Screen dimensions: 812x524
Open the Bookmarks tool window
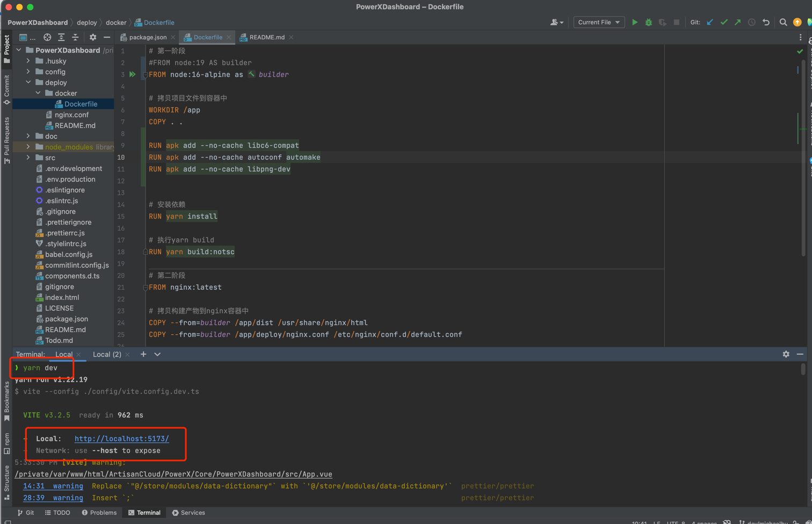click(6, 401)
